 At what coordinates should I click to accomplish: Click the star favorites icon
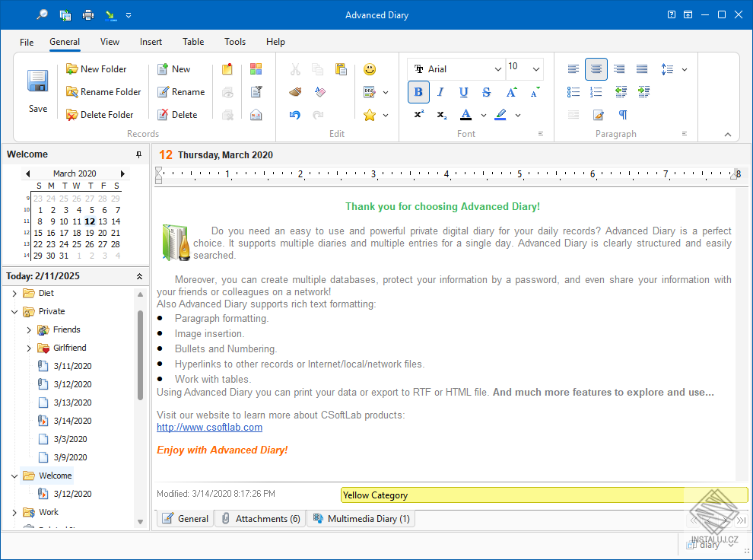point(370,115)
